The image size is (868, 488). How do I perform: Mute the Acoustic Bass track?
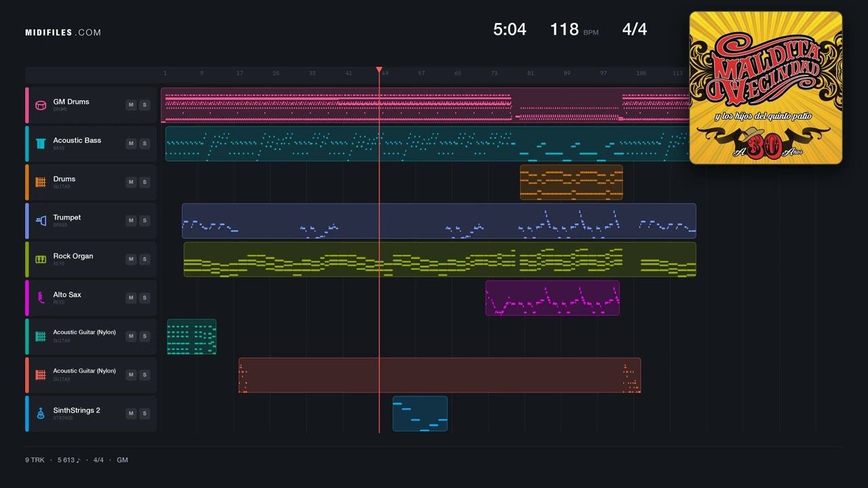pos(132,144)
